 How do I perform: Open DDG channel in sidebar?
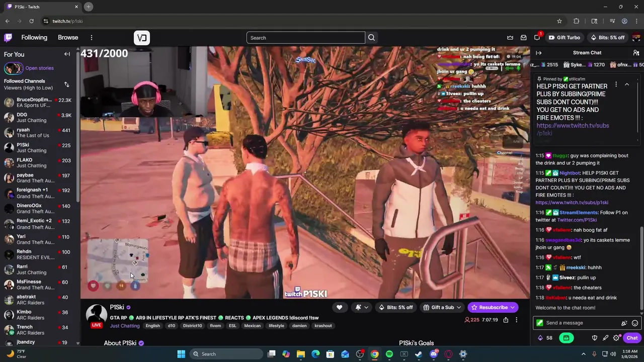(38, 118)
